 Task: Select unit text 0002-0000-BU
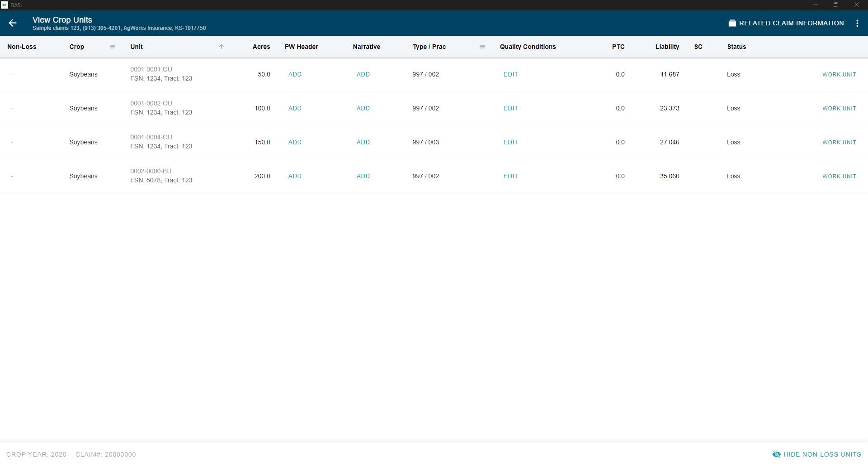(151, 171)
